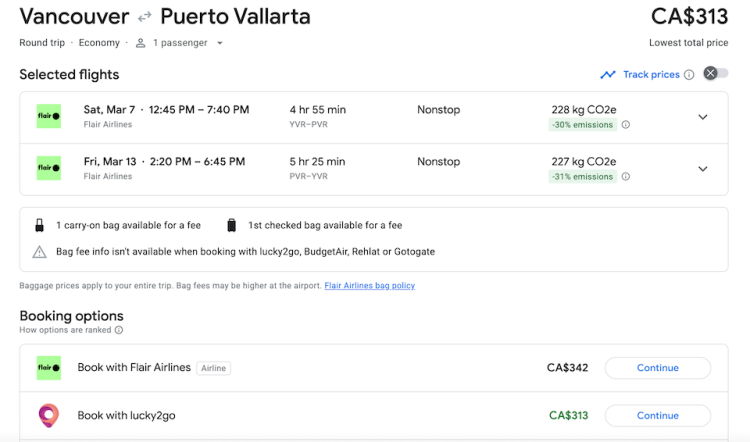Open the 1 passenger dropdown
750x442 pixels.
pos(180,43)
